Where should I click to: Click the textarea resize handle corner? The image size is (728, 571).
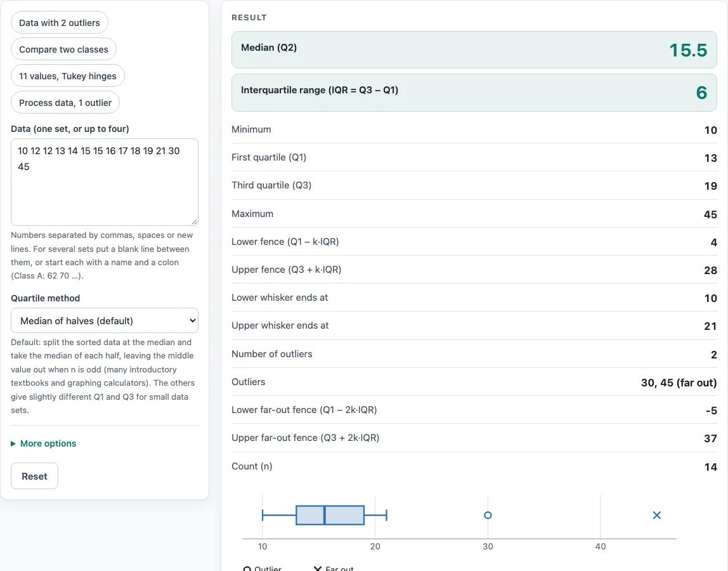[x=194, y=221]
